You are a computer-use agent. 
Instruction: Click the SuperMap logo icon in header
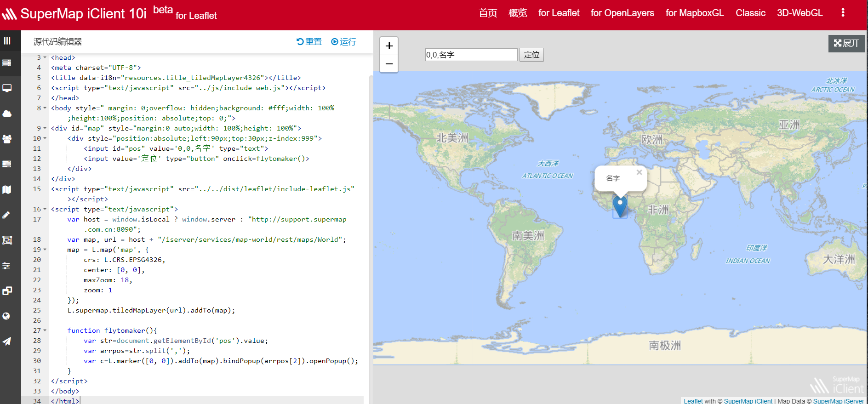(9, 14)
